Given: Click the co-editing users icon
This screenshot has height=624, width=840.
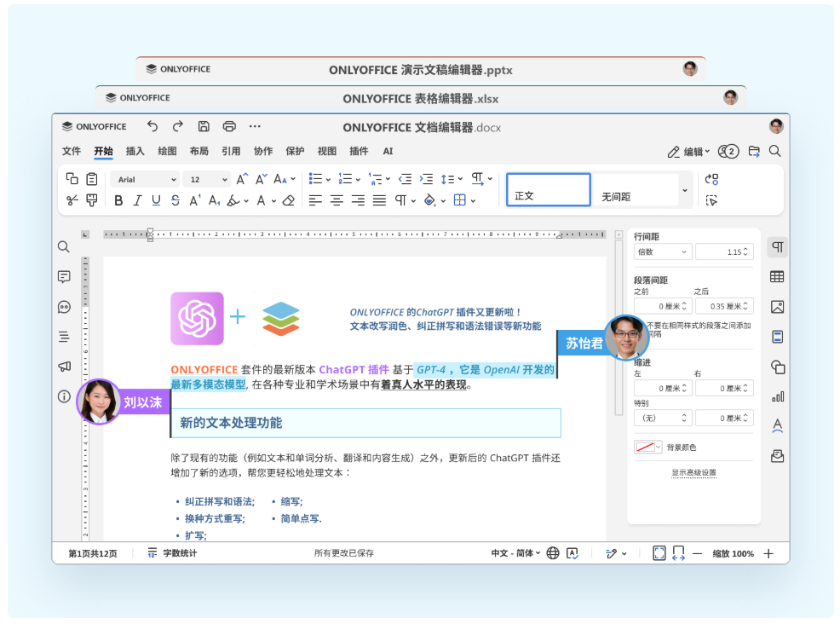Looking at the screenshot, I should tap(728, 152).
